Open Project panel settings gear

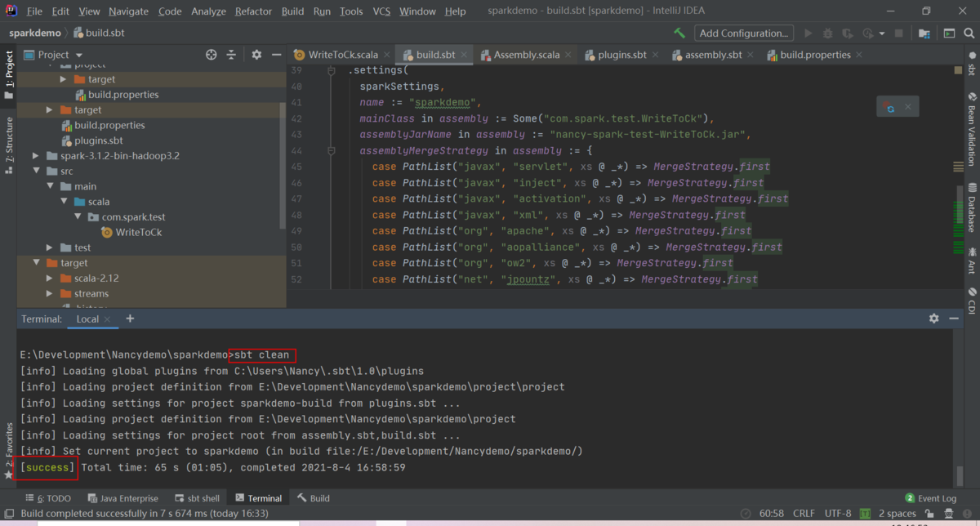pos(256,55)
